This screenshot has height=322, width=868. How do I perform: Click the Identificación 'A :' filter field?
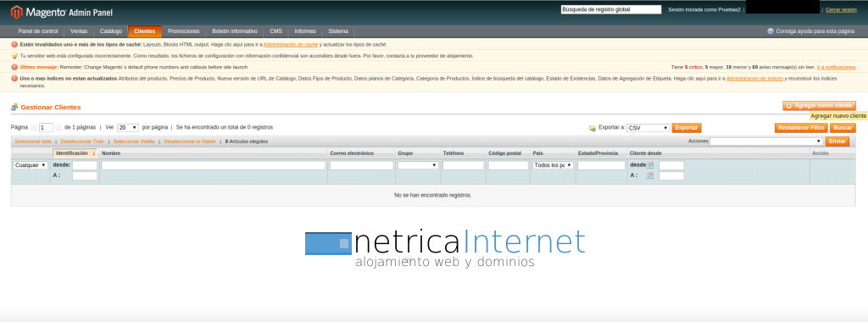coord(85,175)
